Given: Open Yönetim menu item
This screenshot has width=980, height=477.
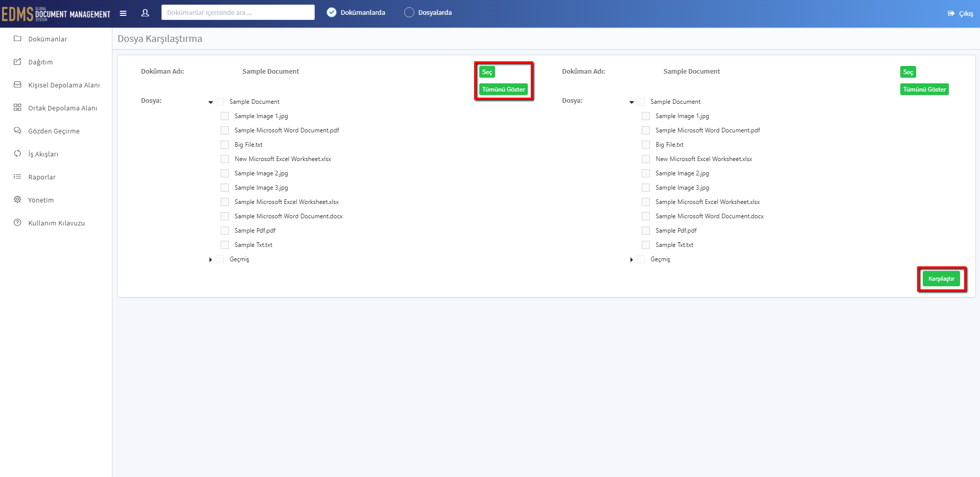Looking at the screenshot, I should pyautogui.click(x=41, y=200).
